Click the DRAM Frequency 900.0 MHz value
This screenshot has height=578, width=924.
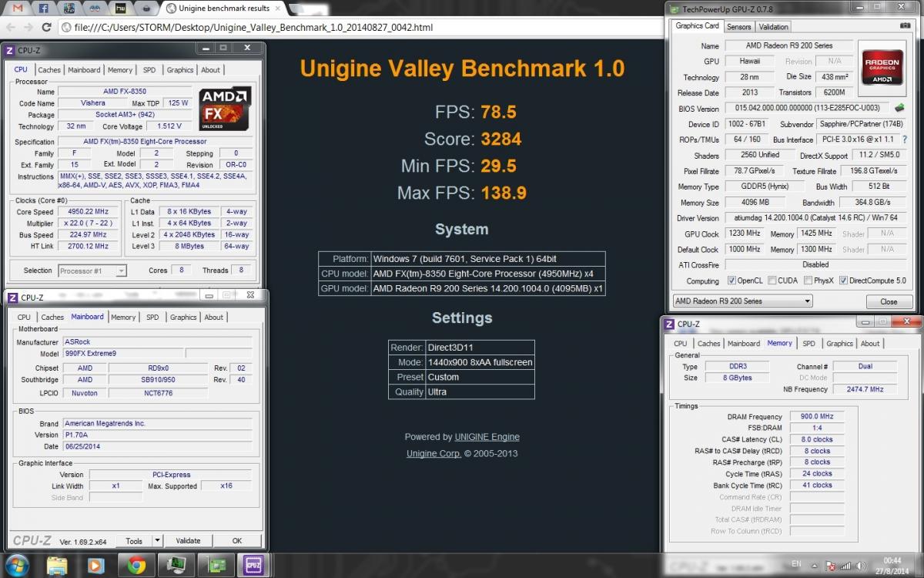point(817,416)
